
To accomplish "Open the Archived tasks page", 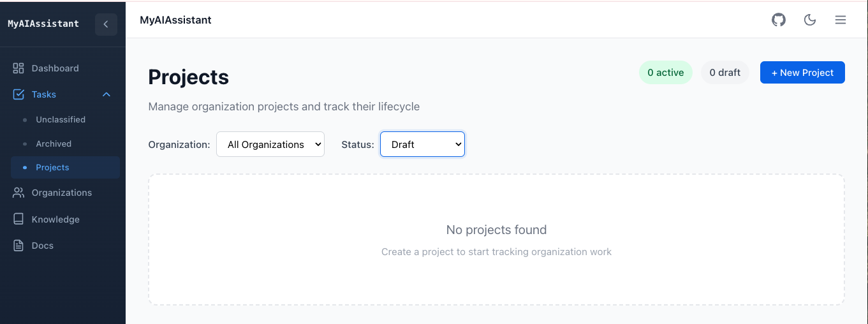I will (54, 144).
